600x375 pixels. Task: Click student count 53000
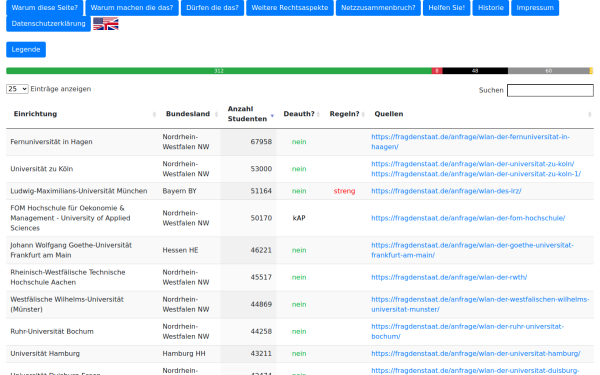tap(261, 169)
